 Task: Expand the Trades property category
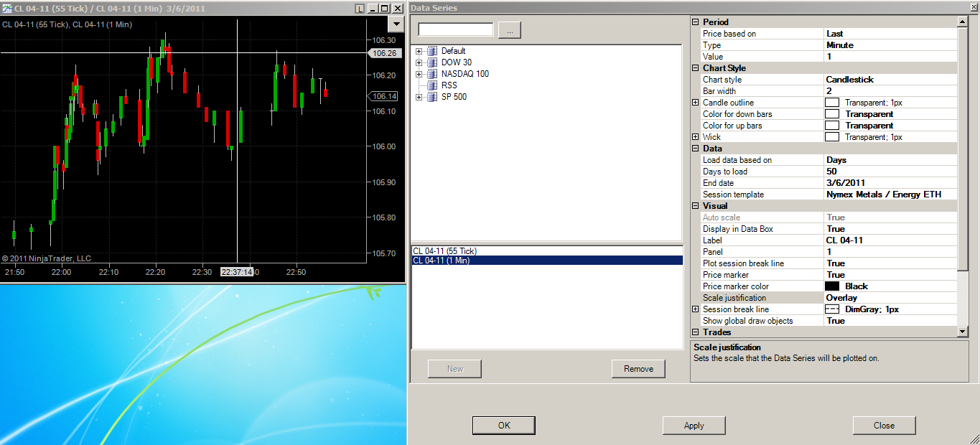pos(695,332)
